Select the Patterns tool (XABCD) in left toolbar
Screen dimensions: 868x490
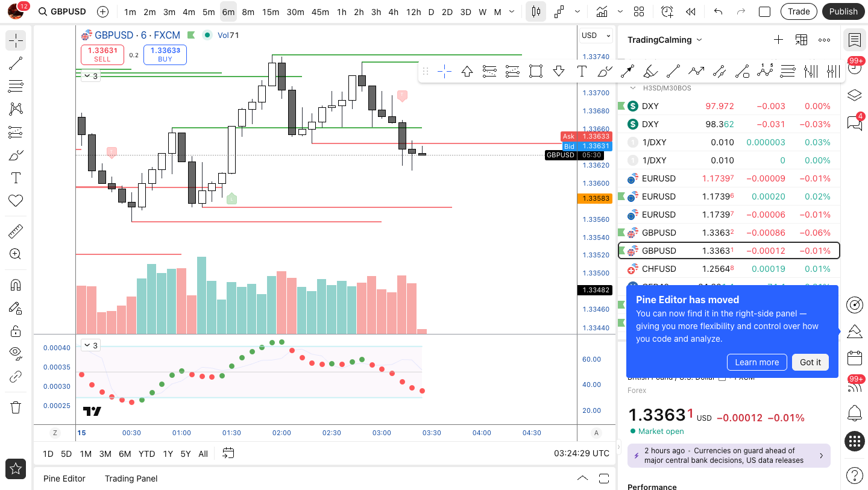click(x=16, y=109)
